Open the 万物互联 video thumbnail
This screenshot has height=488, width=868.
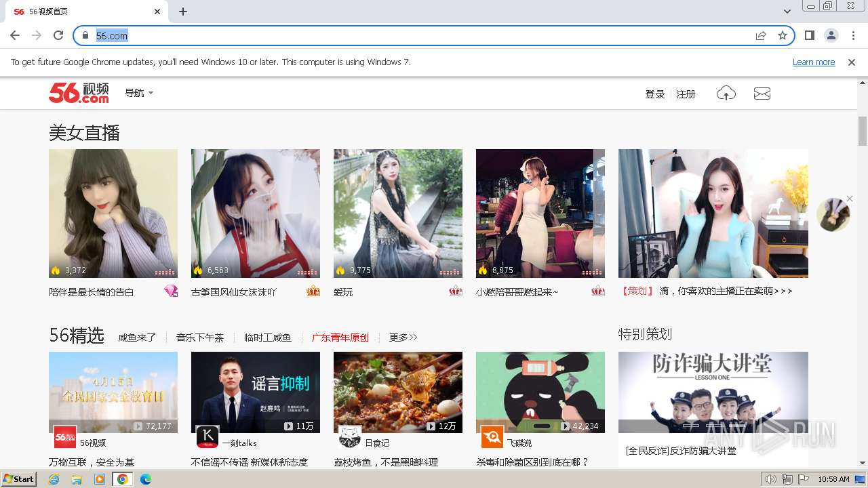pyautogui.click(x=113, y=392)
